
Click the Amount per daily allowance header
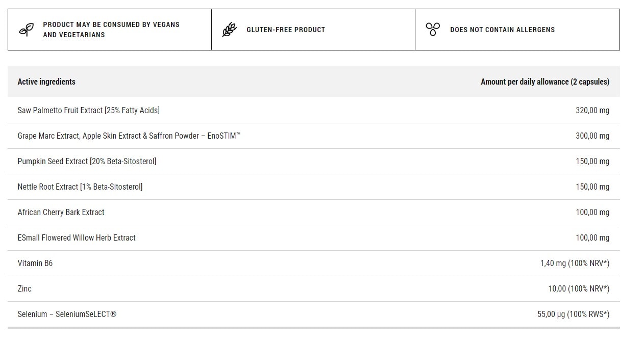pyautogui.click(x=545, y=82)
